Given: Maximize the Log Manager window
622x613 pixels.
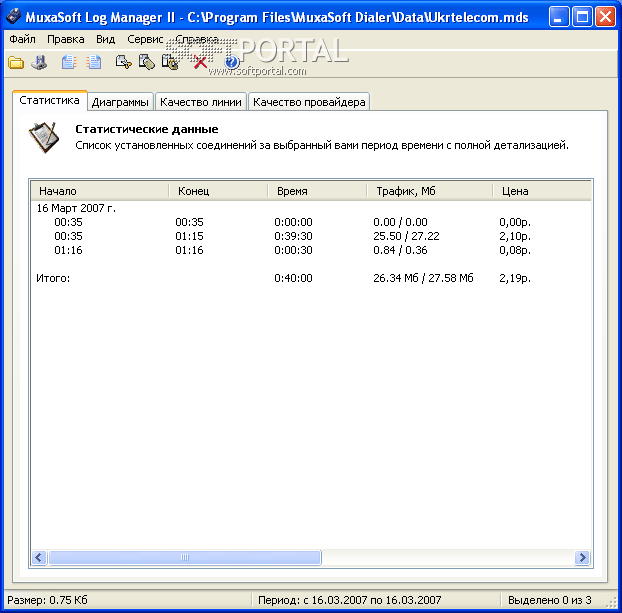Looking at the screenshot, I should click(x=582, y=17).
